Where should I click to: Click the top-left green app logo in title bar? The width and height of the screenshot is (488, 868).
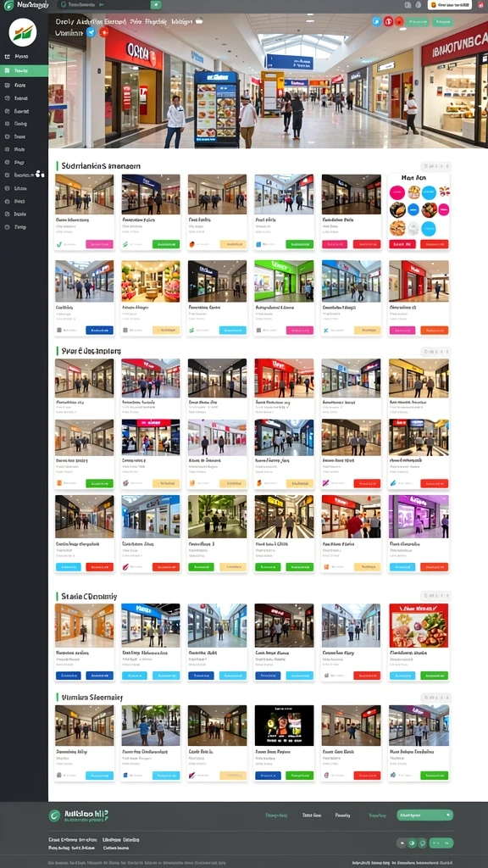(x=8, y=5)
